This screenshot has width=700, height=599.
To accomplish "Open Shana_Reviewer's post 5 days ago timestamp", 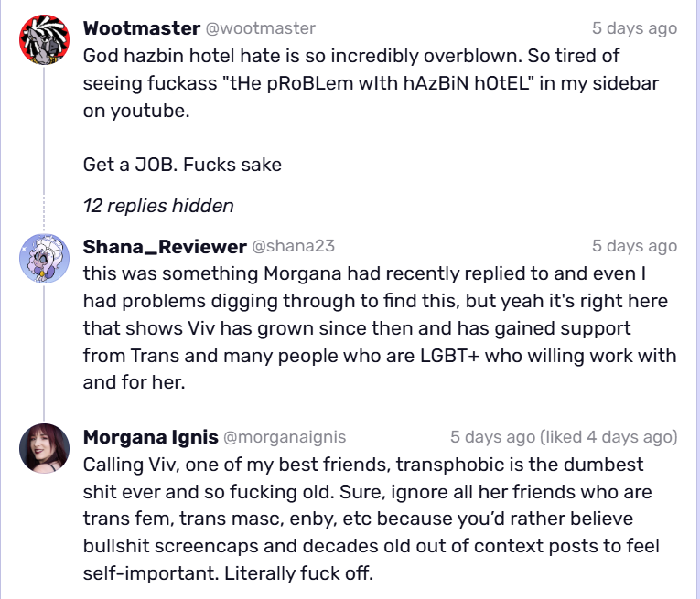I will [634, 246].
